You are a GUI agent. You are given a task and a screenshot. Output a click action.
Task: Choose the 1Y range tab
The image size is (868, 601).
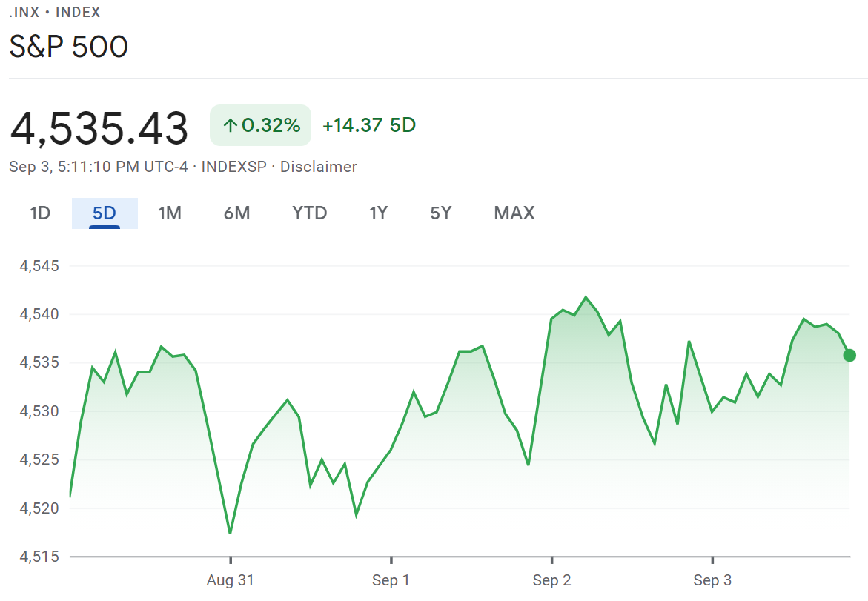[x=379, y=213]
